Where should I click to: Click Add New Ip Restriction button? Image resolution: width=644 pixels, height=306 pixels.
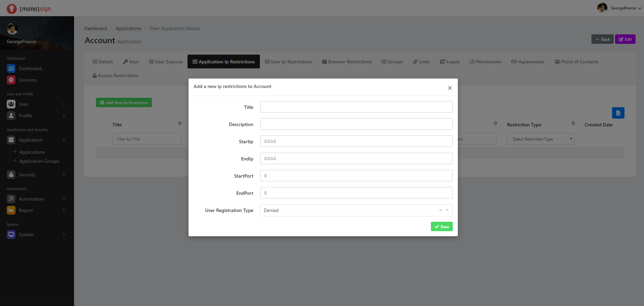point(124,102)
